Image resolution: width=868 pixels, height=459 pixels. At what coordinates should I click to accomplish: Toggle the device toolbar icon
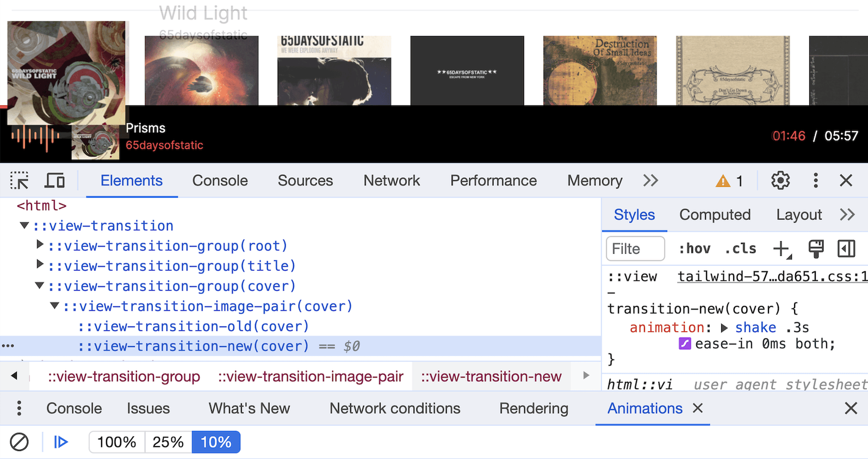(54, 181)
